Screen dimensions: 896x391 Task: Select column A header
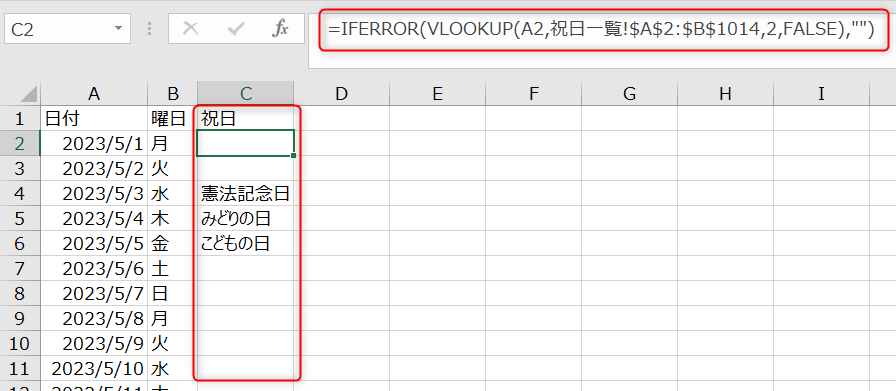pos(94,94)
